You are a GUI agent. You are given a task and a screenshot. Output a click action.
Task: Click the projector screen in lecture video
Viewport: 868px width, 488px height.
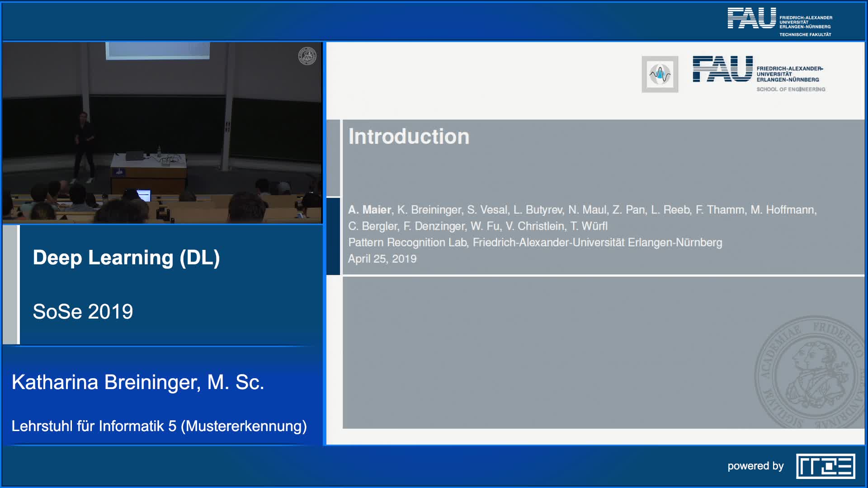click(157, 50)
